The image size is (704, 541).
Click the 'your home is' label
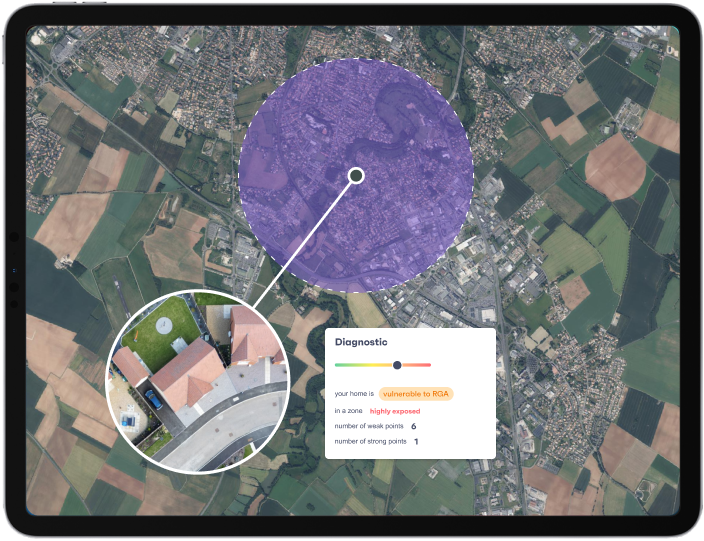pyautogui.click(x=354, y=394)
